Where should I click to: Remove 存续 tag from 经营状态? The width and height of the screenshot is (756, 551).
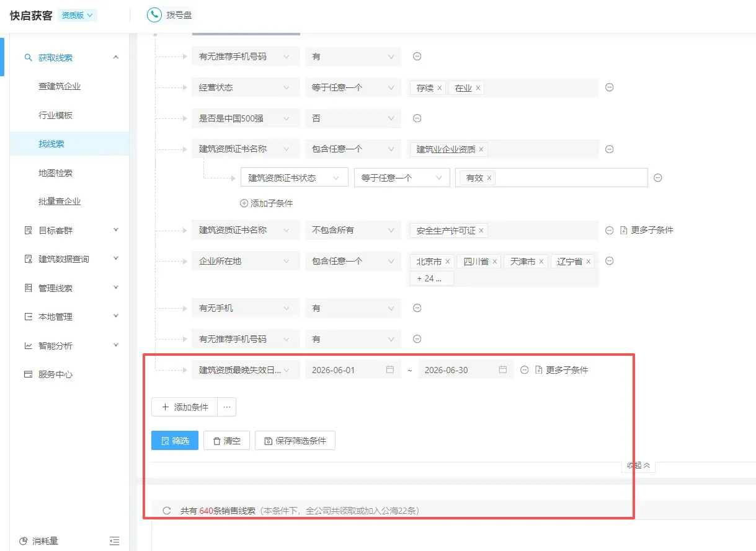click(440, 88)
